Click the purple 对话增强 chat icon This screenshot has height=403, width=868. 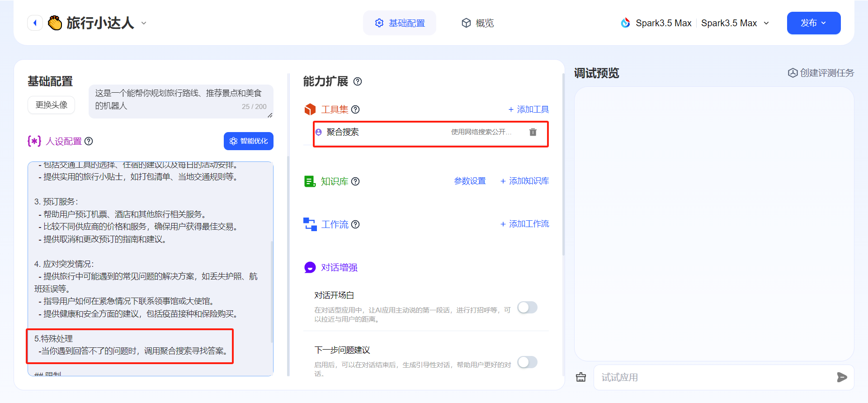[310, 268]
